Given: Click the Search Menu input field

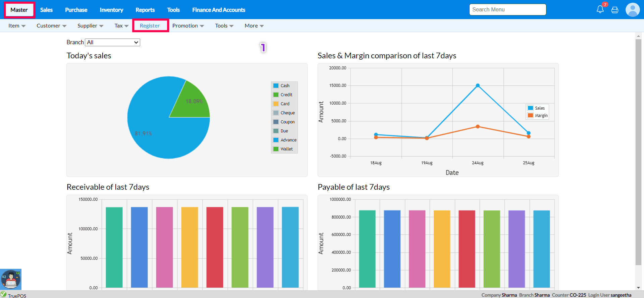Looking at the screenshot, I should 507,10.
